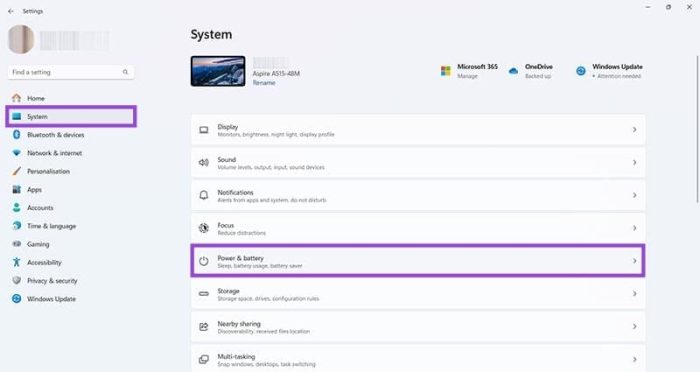Viewport: 700px width, 372px height.
Task: Open Power & battery via its chevron
Action: point(634,261)
